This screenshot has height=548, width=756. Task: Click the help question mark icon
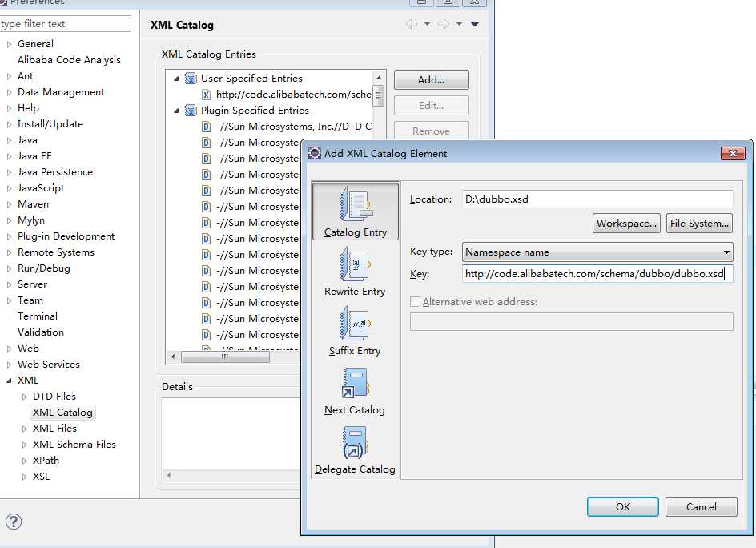[14, 522]
